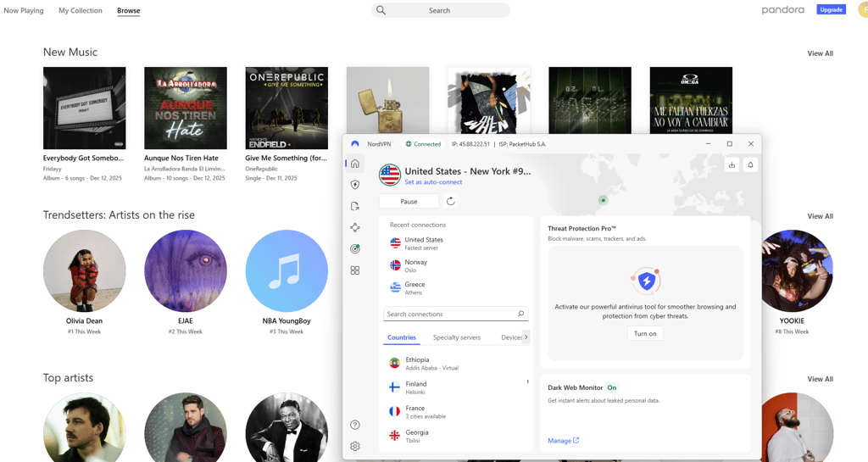868x462 pixels.
Task: Click the magnifier icon in Search connections
Action: pyautogui.click(x=520, y=314)
